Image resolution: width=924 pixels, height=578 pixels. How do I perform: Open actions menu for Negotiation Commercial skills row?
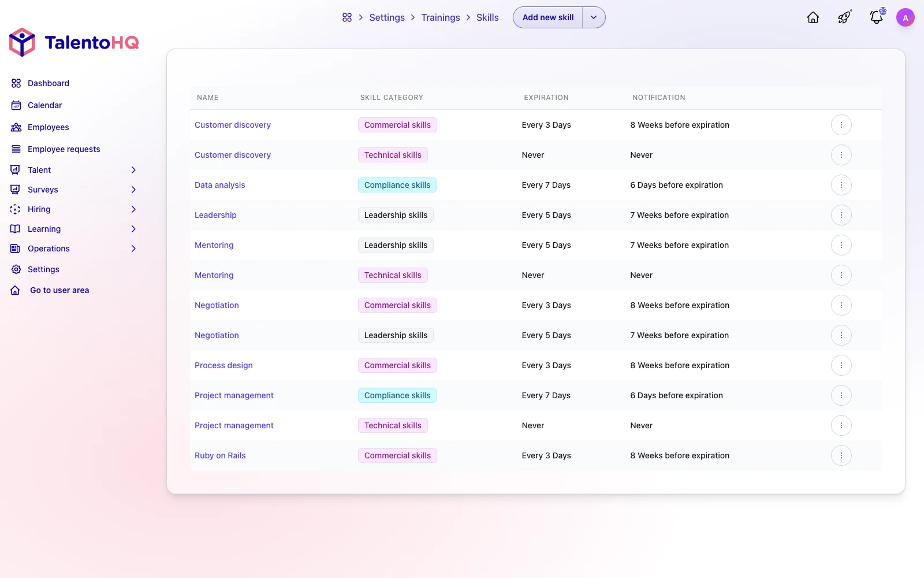841,305
